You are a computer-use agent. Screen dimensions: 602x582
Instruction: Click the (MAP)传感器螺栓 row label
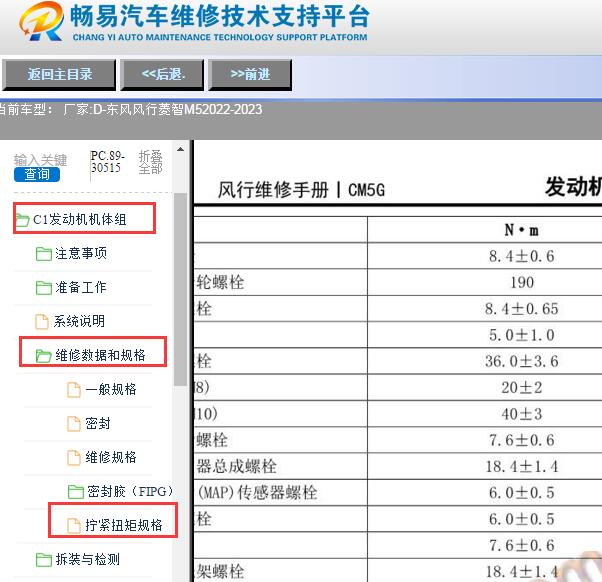(x=257, y=493)
